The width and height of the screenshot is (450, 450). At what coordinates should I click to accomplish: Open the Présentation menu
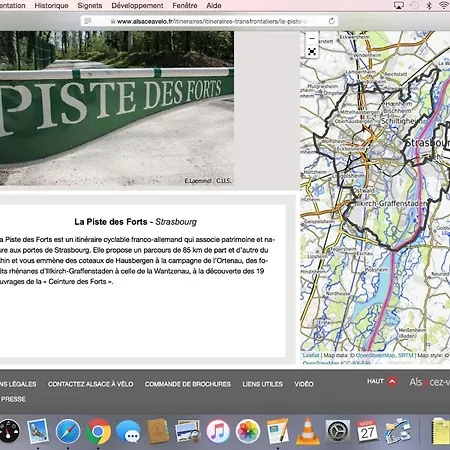tap(12, 6)
